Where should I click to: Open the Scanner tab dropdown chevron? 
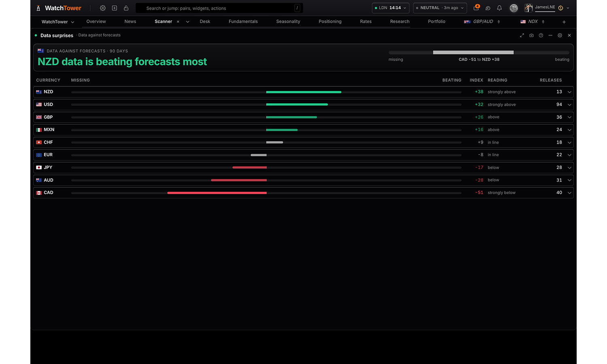[x=188, y=22]
